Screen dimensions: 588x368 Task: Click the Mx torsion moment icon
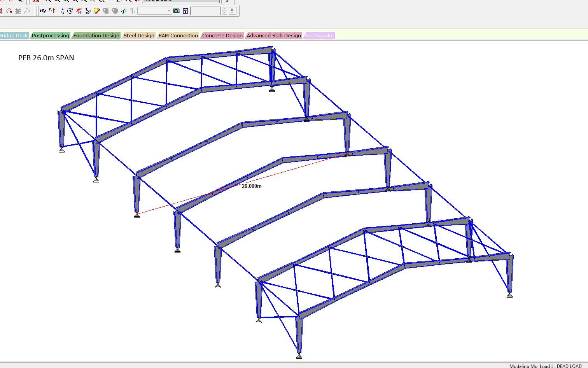[x=70, y=11]
